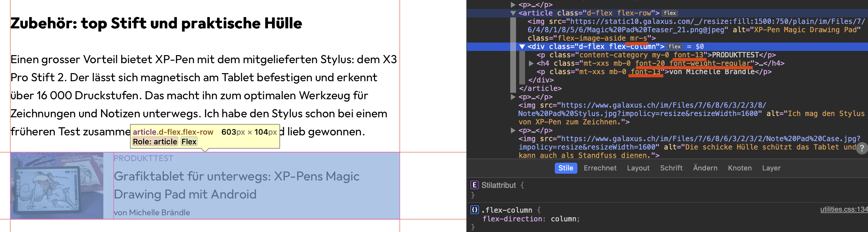Click the column value of flex-direction

tap(563, 219)
